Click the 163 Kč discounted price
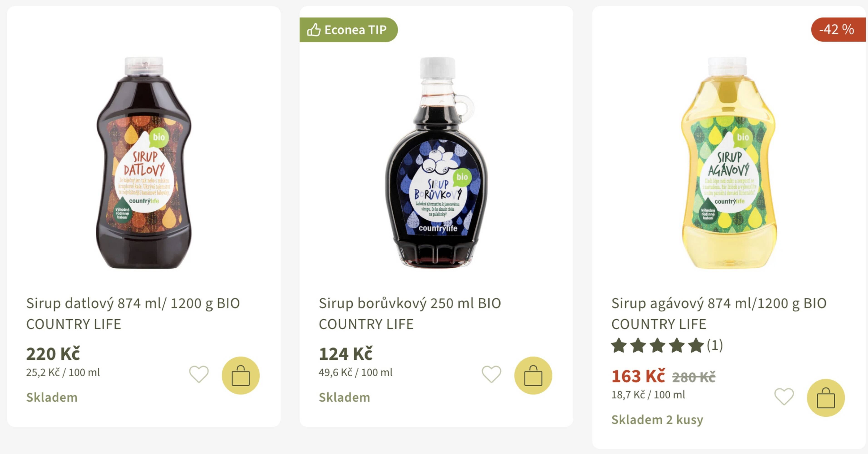The image size is (868, 454). pyautogui.click(x=638, y=376)
